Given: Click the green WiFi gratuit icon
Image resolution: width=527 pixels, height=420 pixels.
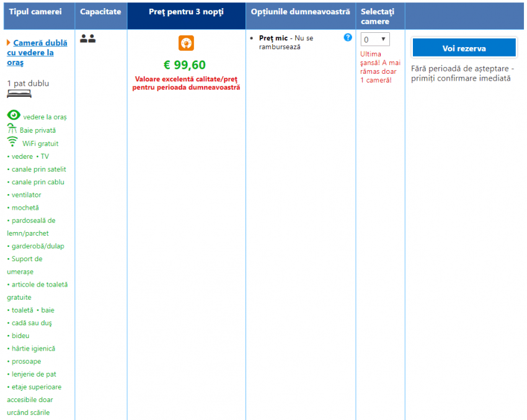Looking at the screenshot, I should [x=13, y=142].
